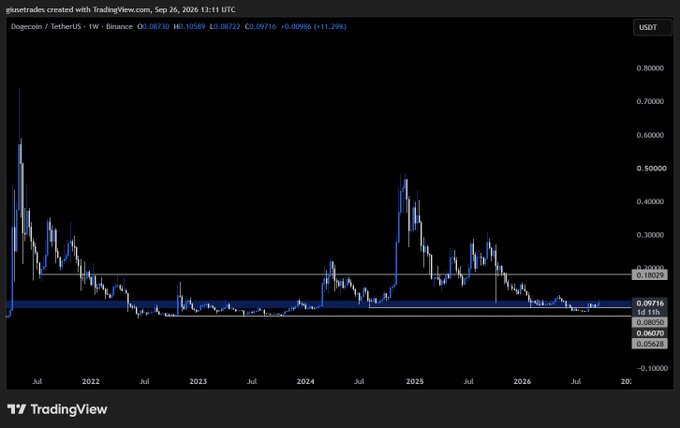Click the 2022 time axis label
The width and height of the screenshot is (680, 428).
pos(91,381)
